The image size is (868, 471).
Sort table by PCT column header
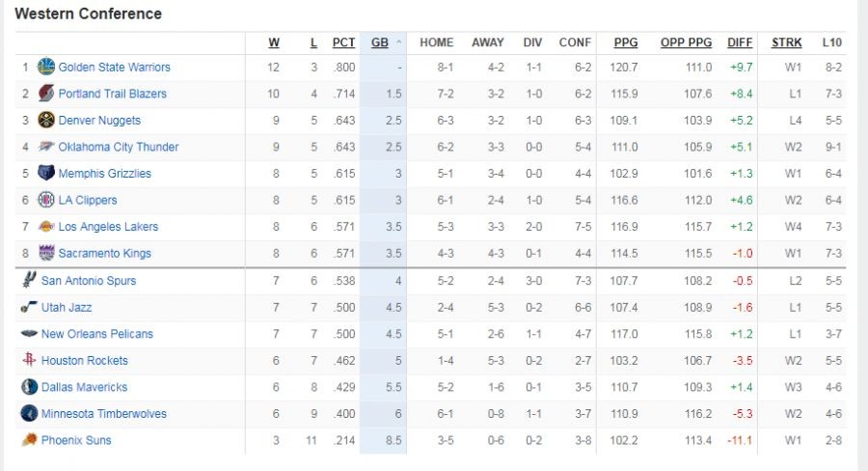point(343,42)
